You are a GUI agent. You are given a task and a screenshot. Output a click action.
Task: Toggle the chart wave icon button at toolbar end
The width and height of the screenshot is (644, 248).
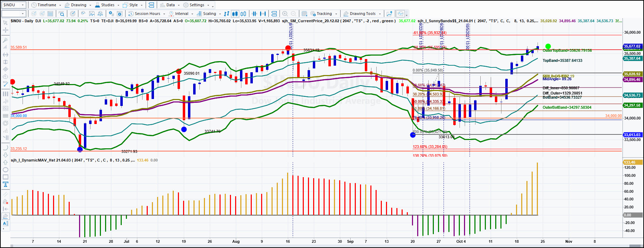pos(401,14)
